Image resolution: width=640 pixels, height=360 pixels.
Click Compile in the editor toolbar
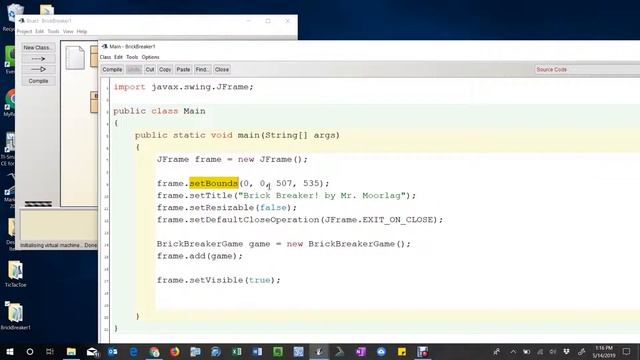(x=112, y=69)
